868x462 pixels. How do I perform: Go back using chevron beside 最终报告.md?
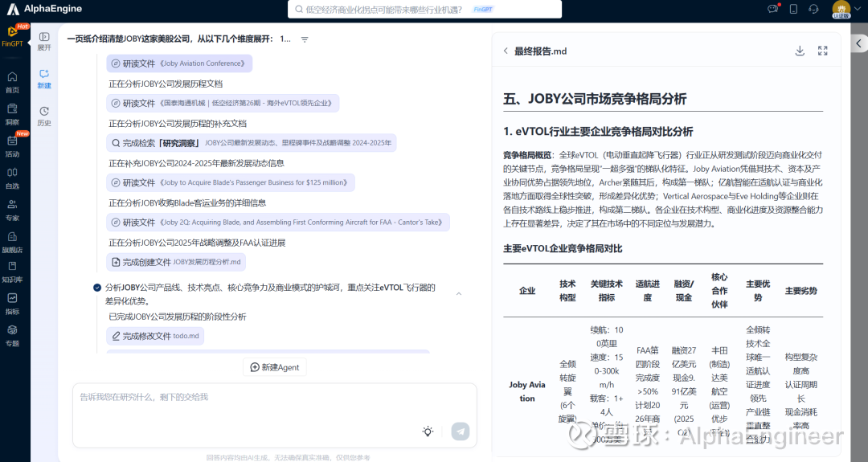click(506, 51)
